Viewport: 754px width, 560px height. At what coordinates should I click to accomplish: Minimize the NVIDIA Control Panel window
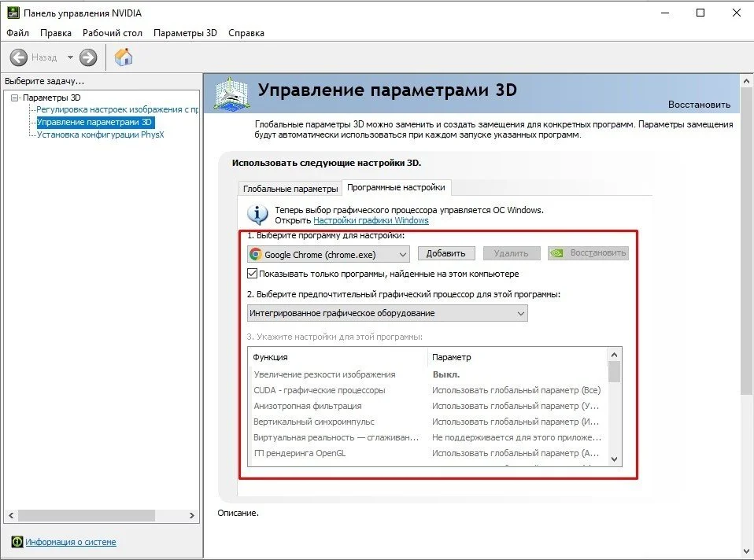[666, 13]
